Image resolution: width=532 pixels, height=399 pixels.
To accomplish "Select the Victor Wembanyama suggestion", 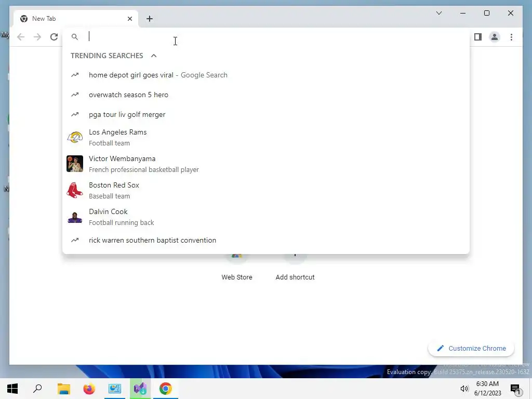I will tap(266, 164).
